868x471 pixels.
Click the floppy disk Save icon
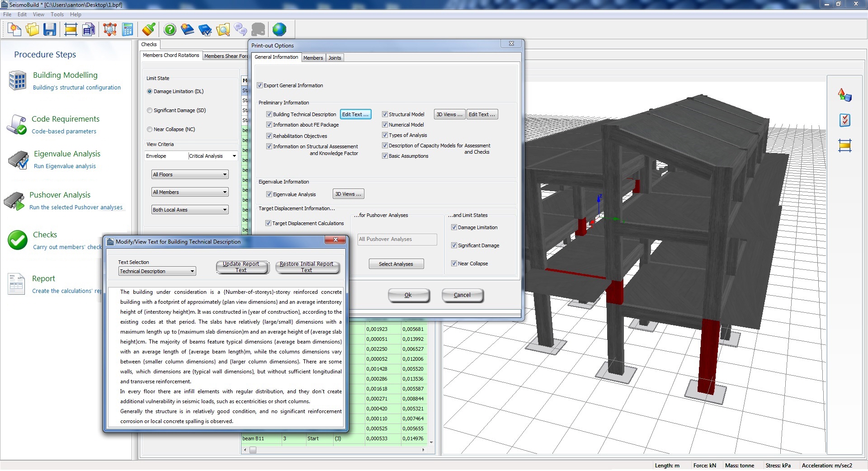(50, 30)
